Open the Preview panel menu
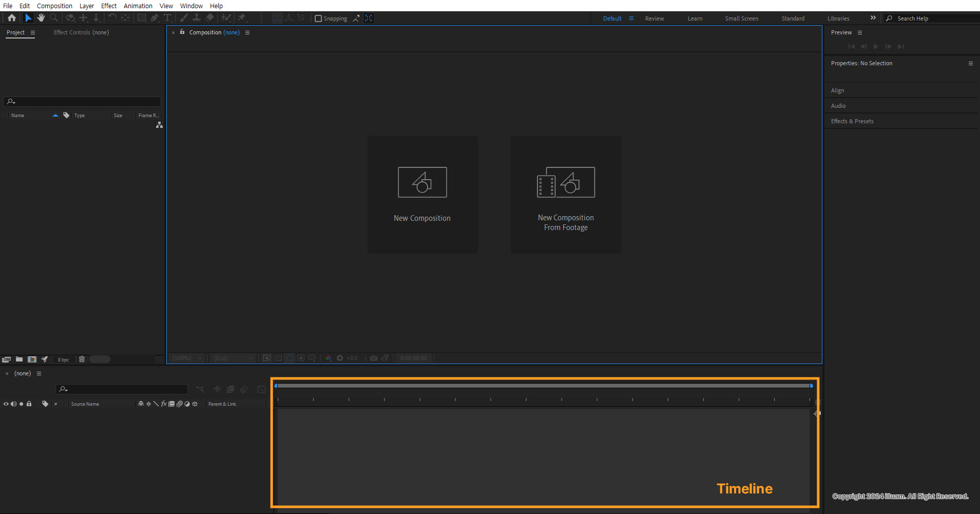Image resolution: width=980 pixels, height=514 pixels. (x=860, y=32)
